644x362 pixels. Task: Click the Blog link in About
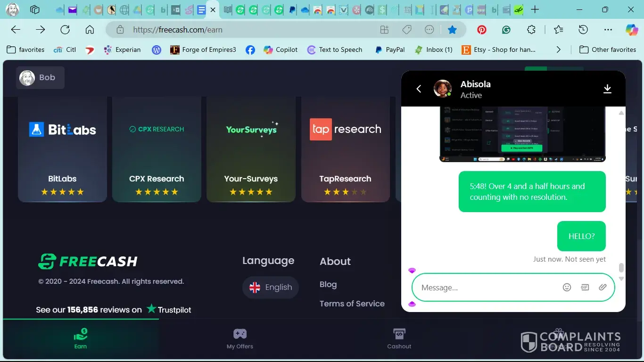[328, 284]
